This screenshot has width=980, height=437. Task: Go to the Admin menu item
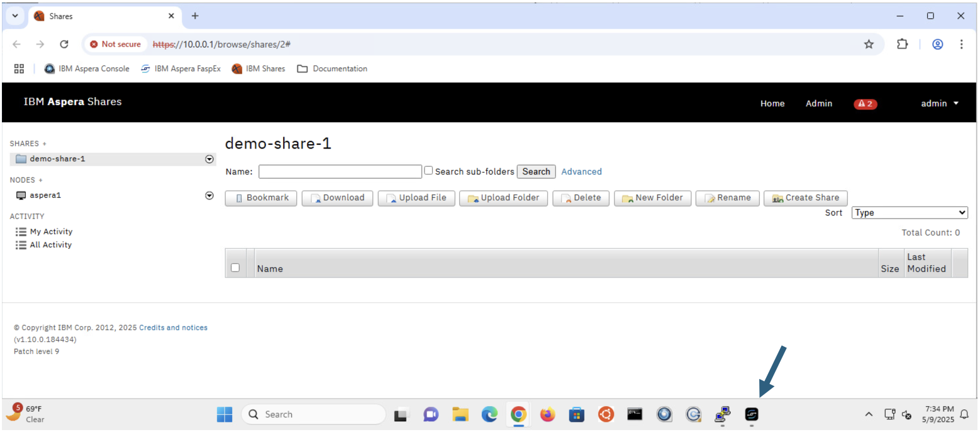point(819,104)
